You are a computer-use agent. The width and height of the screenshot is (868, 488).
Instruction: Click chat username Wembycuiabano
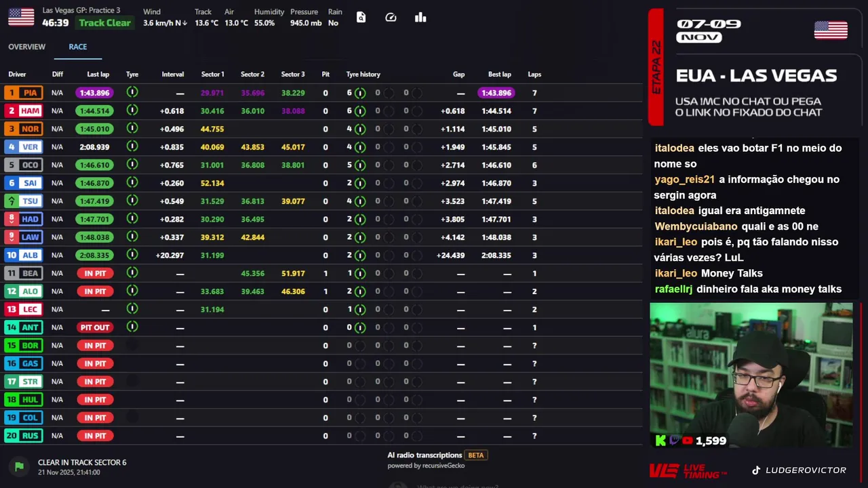[696, 226]
